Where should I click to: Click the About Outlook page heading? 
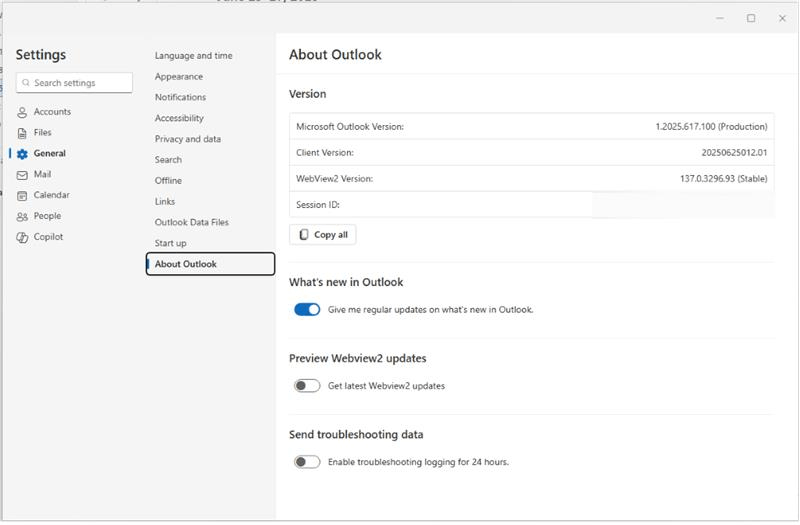[x=335, y=55]
